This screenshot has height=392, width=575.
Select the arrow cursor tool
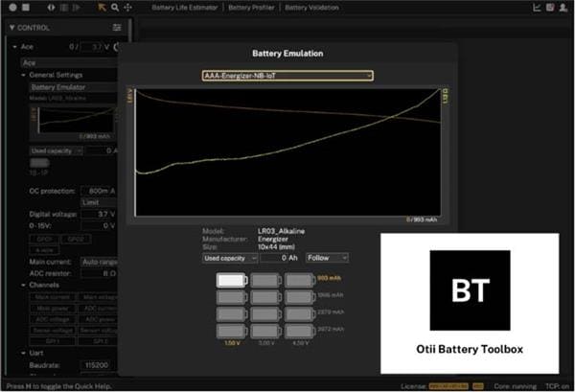pos(103,7)
